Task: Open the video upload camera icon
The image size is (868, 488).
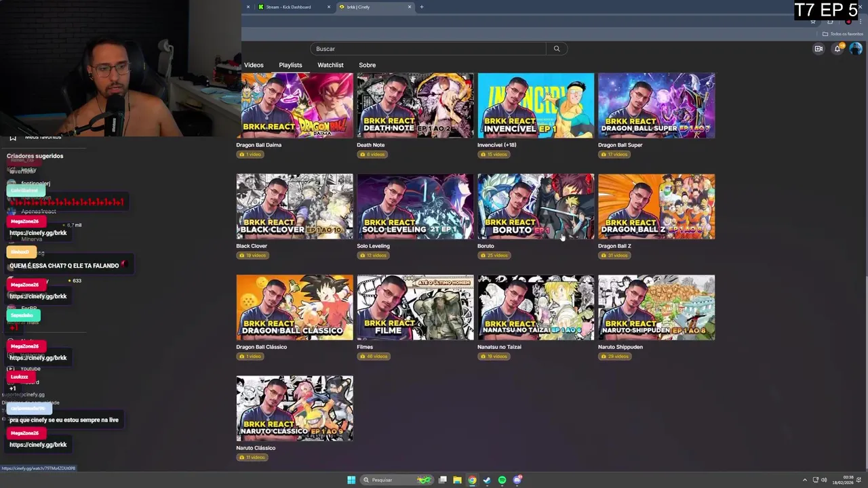Action: [x=818, y=49]
